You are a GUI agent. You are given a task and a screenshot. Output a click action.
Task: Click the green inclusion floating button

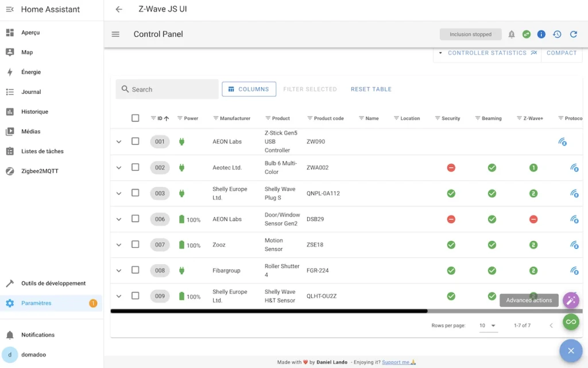coord(571,322)
